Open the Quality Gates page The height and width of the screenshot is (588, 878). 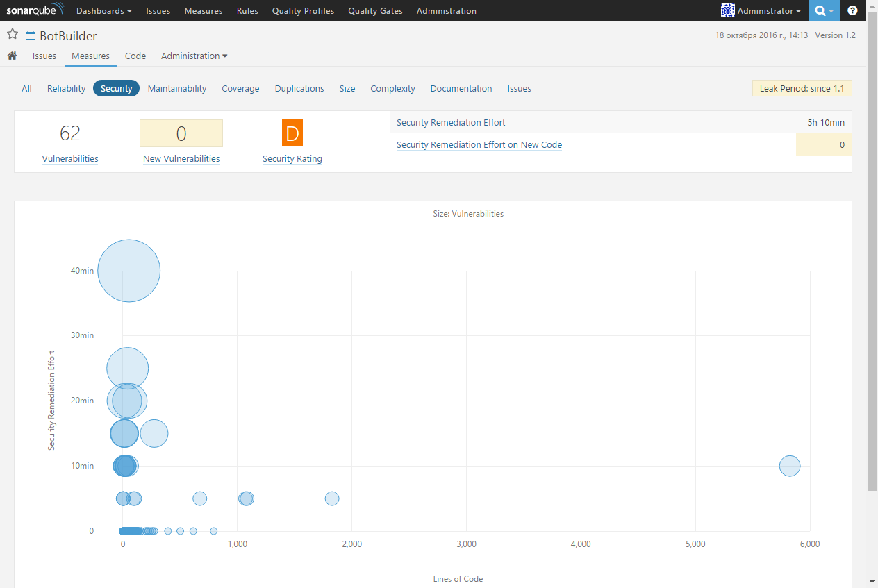pos(375,10)
